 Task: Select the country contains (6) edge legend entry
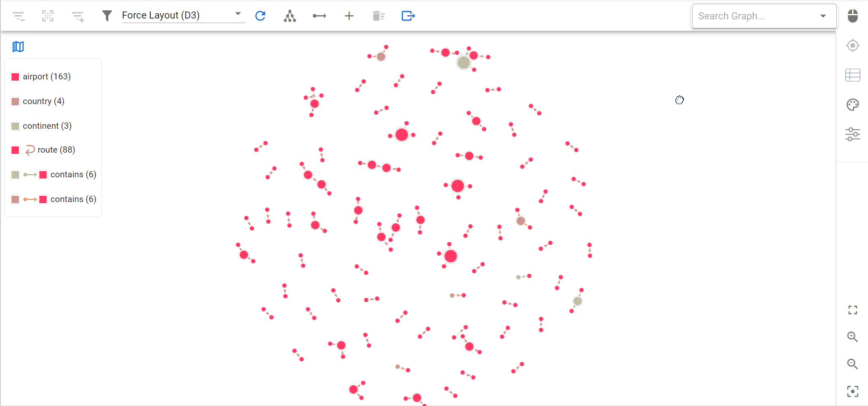(54, 199)
